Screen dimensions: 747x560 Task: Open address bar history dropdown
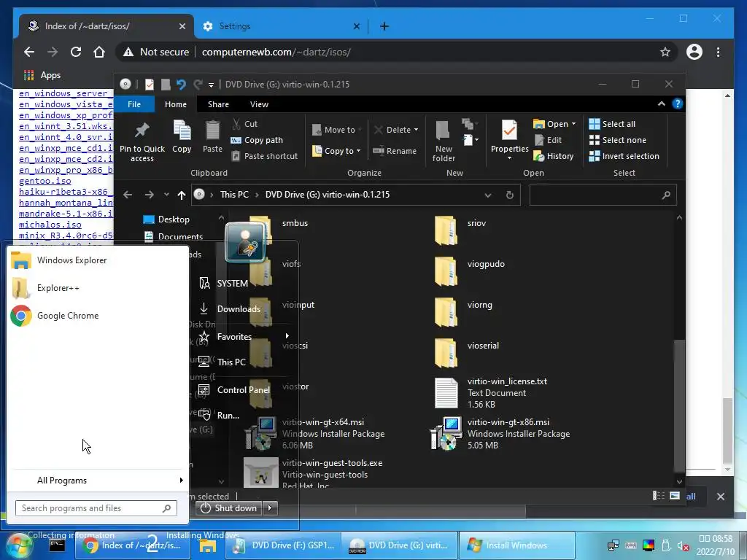488,195
